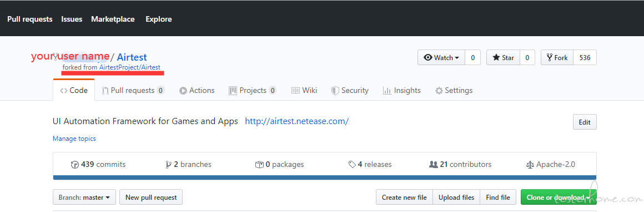
Task: Star the Airtest repository
Action: pyautogui.click(x=503, y=58)
